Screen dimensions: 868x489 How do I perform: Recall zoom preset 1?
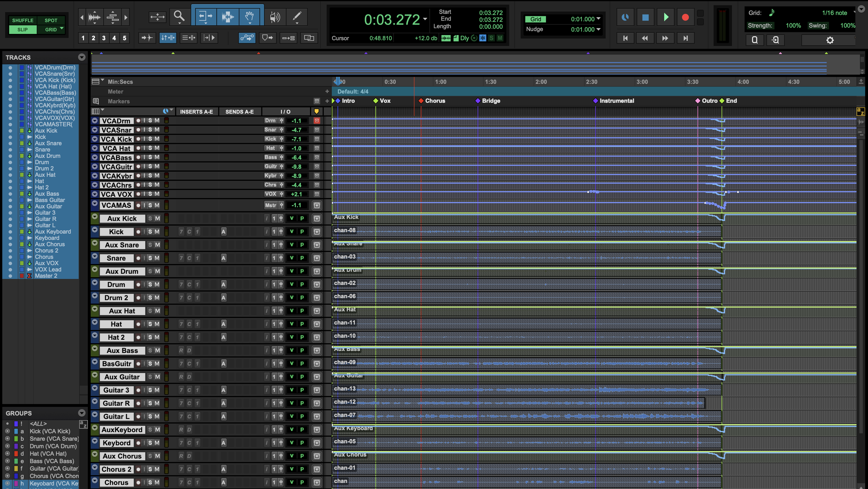[83, 38]
